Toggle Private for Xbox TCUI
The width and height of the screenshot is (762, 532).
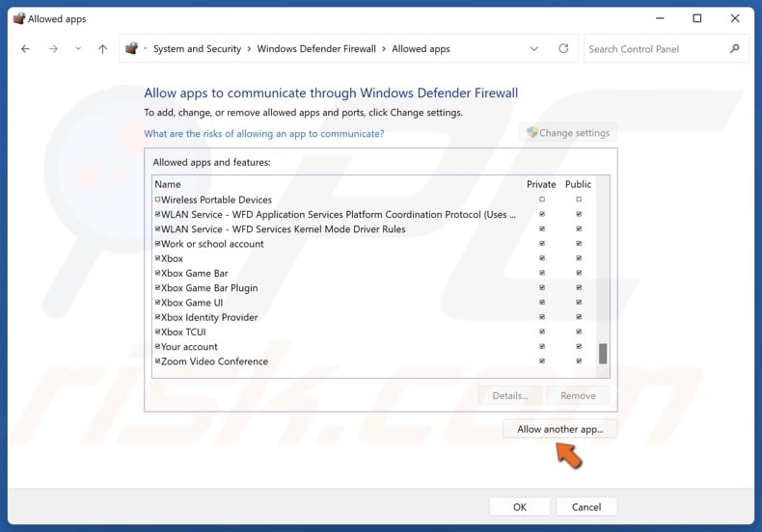[542, 332]
